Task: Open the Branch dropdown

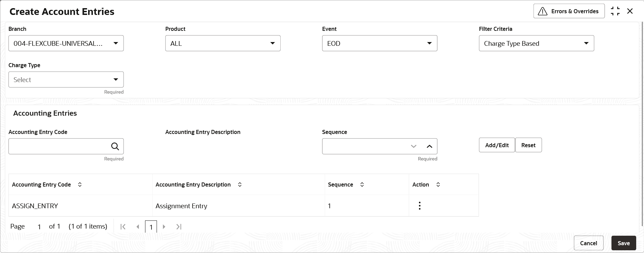Action: coord(116,43)
